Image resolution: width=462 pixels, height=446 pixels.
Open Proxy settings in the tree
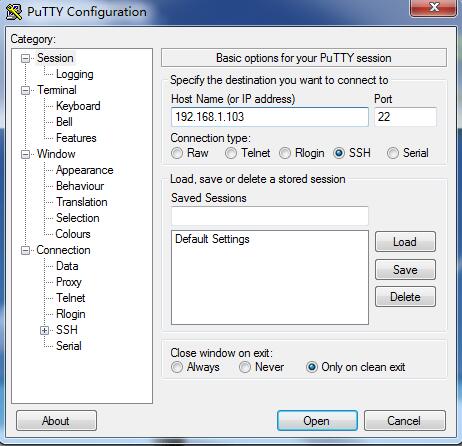tap(69, 282)
